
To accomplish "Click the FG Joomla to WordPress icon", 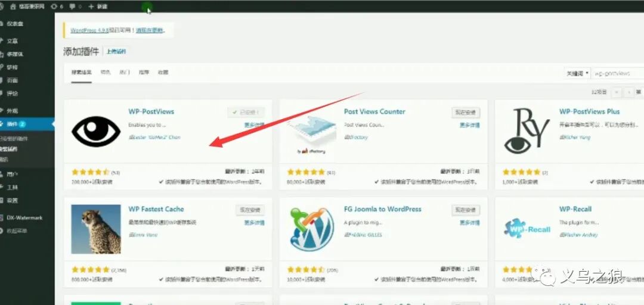I will [311, 229].
